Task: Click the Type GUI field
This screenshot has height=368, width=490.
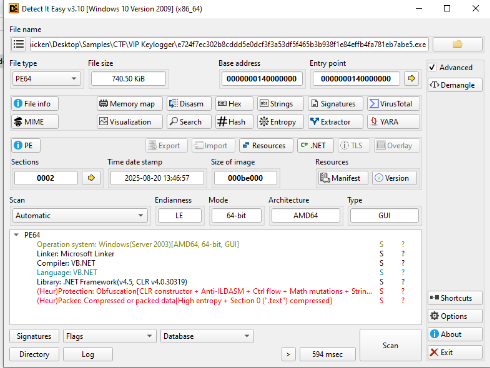Action: pos(384,215)
